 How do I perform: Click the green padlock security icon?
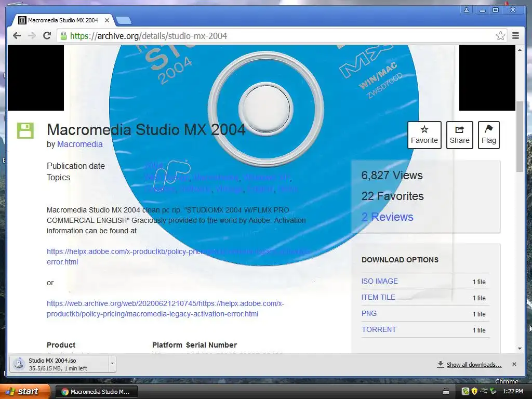pyautogui.click(x=63, y=36)
